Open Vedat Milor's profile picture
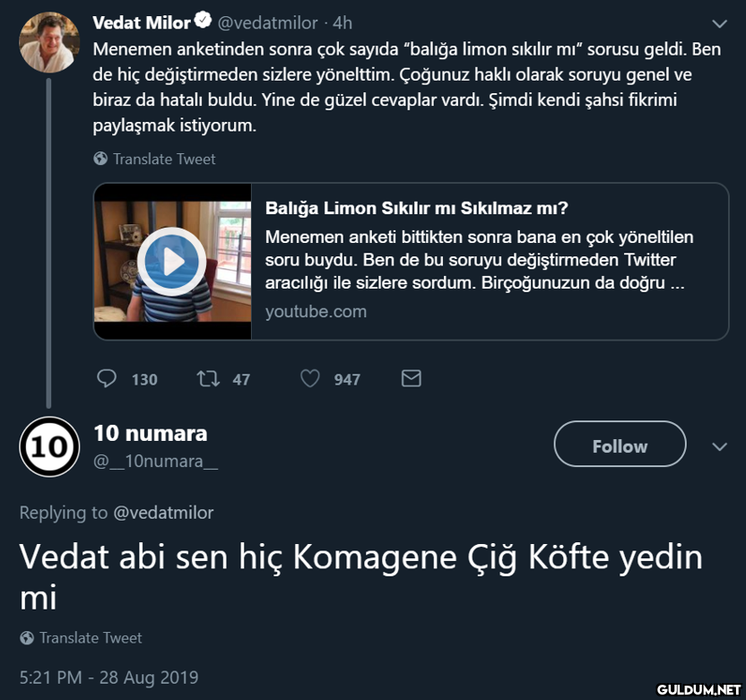Screen dimensions: 746x700 [48, 43]
